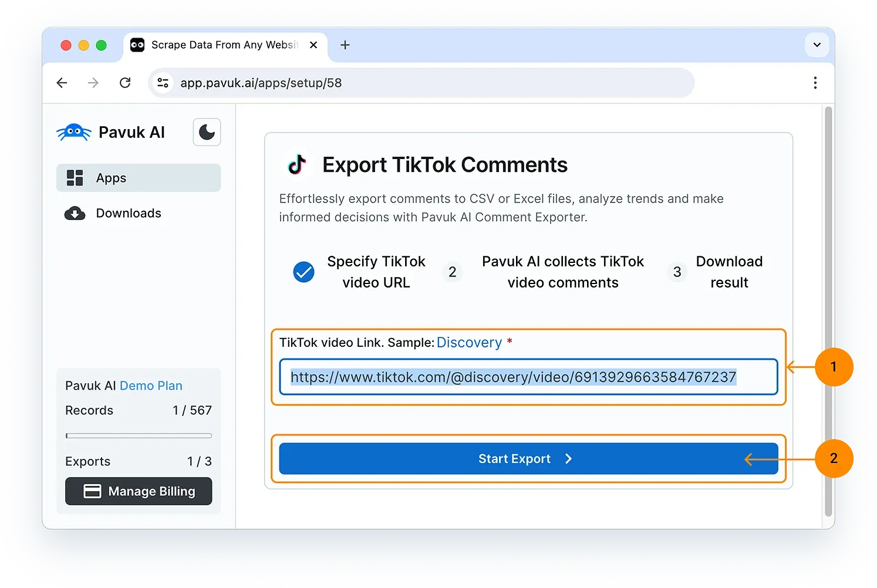877x588 pixels.
Task: Open the Downloads sidebar item
Action: (x=139, y=213)
